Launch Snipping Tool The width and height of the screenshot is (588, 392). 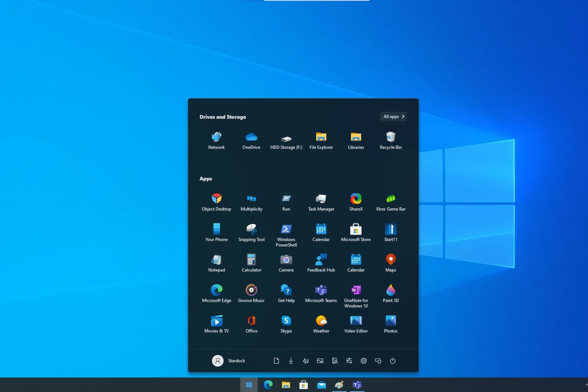[x=251, y=233]
